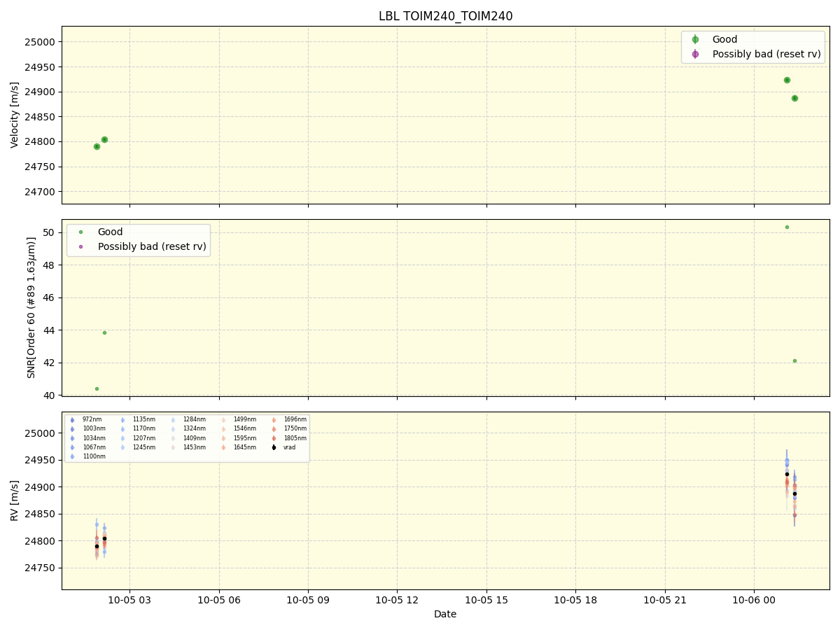The image size is (840, 630).
Task: Select the 972nm legend marker
Action: pos(72,420)
